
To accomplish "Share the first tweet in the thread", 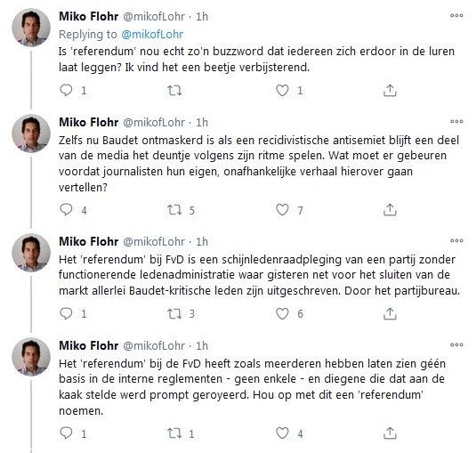I will tap(390, 90).
